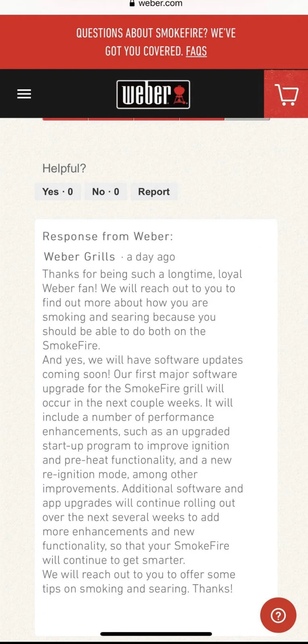Tap the weber.com address text
This screenshot has width=308, height=644.
[160, 3]
